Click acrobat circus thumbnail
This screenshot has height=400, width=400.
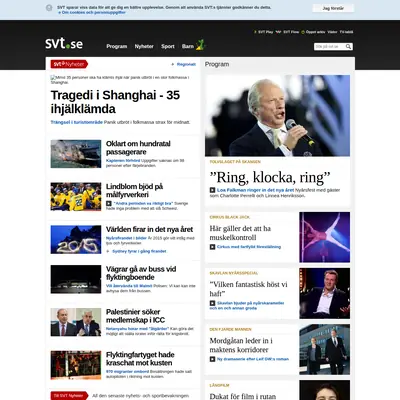(325, 237)
